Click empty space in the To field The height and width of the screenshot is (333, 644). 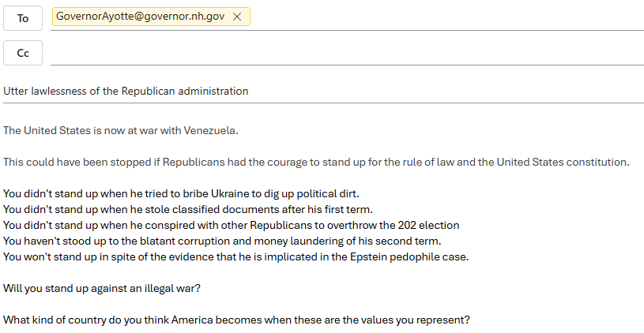coord(443,17)
